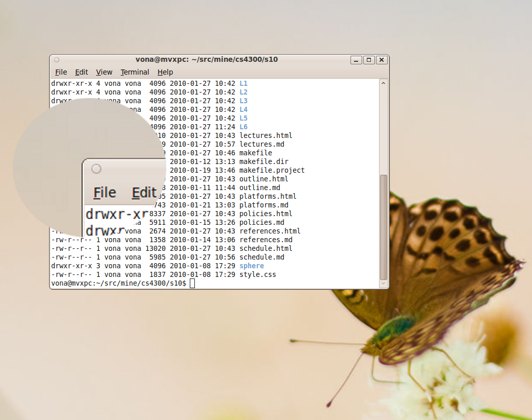Open the Help menu
Viewport: 532px width, 420px height.
pos(165,72)
